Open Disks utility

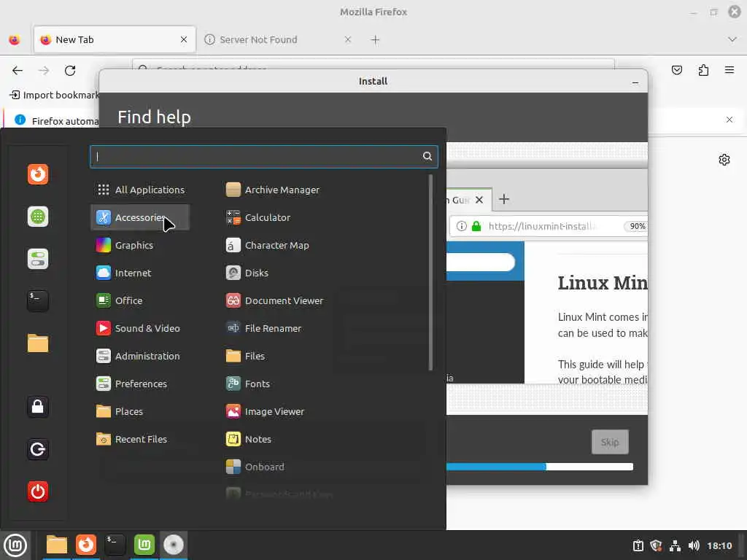[x=248, y=273]
